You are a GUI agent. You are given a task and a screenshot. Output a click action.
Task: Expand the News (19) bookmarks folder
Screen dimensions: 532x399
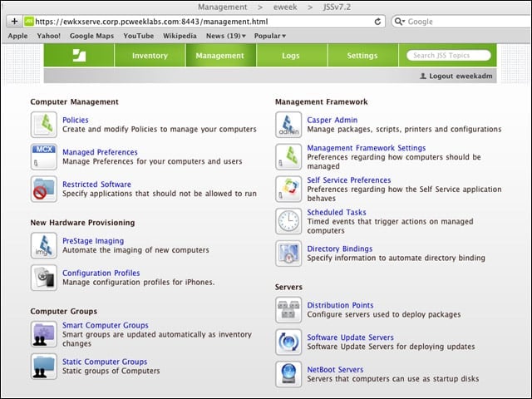(x=225, y=36)
